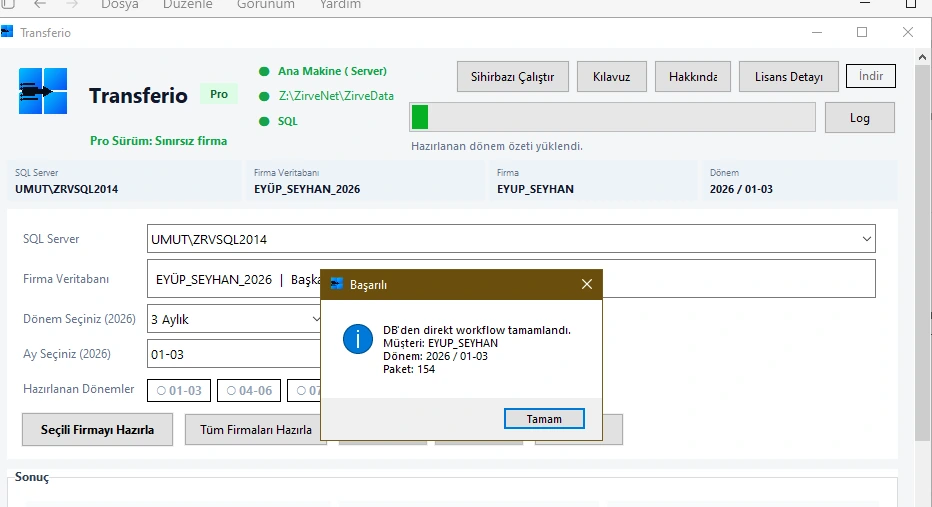The image size is (932, 507).
Task: Click the forward arrow in top bar
Action: click(x=72, y=4)
